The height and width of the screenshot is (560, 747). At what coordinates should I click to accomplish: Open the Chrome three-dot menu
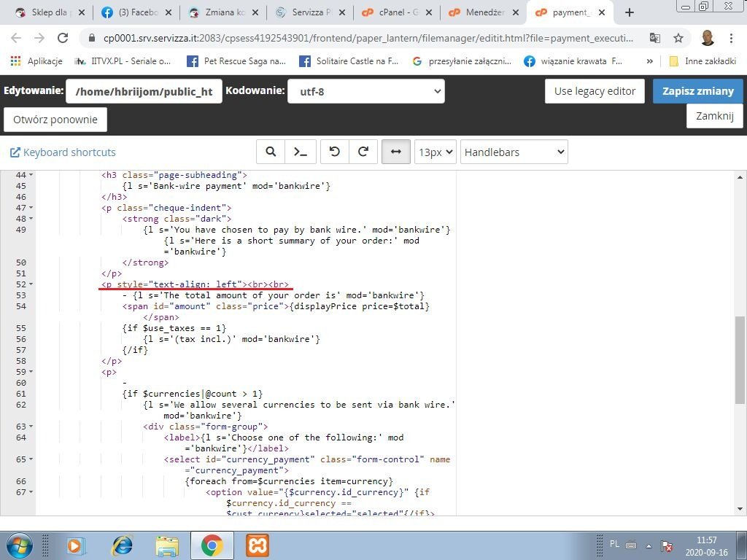731,38
